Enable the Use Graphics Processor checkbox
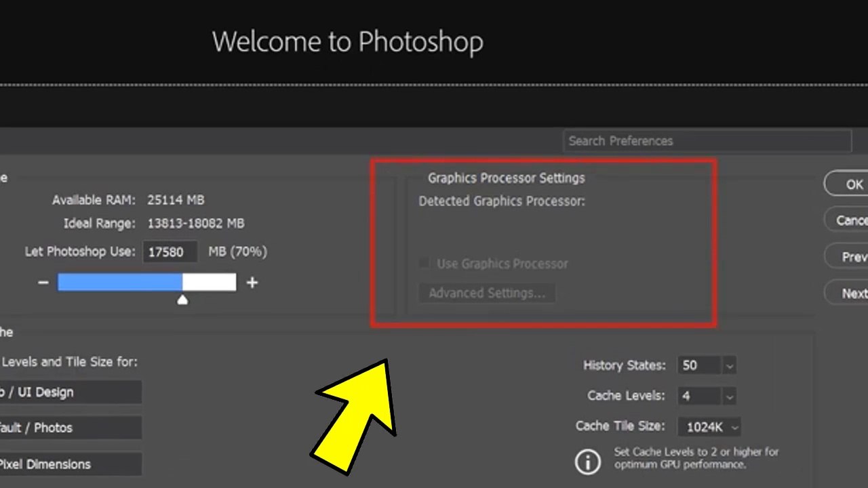This screenshot has height=488, width=868. pos(425,264)
